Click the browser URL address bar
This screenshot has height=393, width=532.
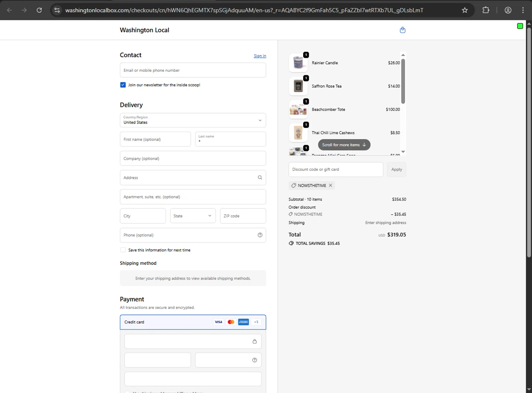pyautogui.click(x=244, y=10)
